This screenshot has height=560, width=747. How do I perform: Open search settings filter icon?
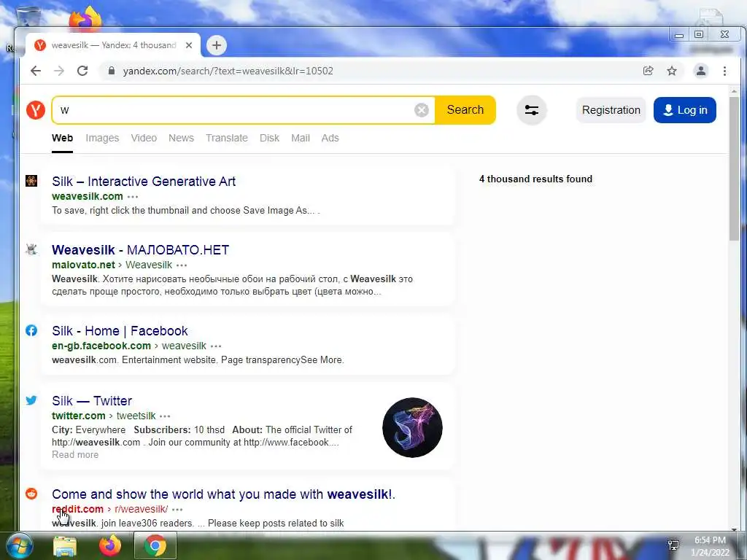531,110
